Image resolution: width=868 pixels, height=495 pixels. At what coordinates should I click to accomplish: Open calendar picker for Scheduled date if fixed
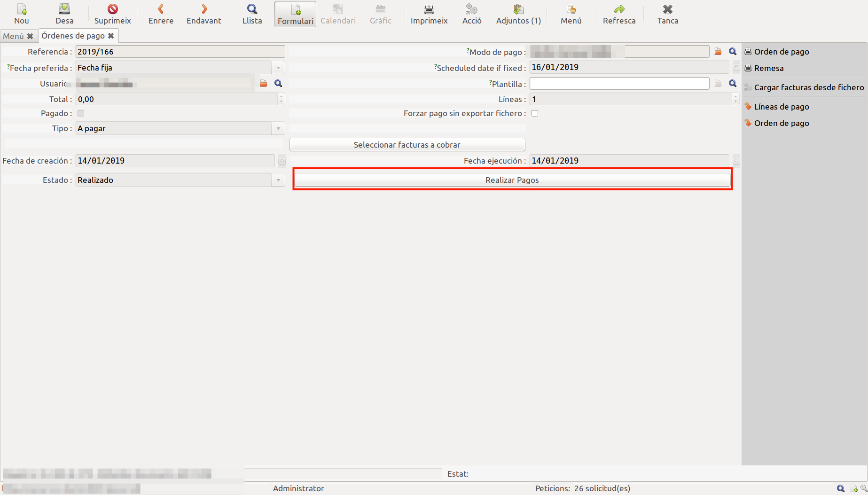(x=736, y=68)
